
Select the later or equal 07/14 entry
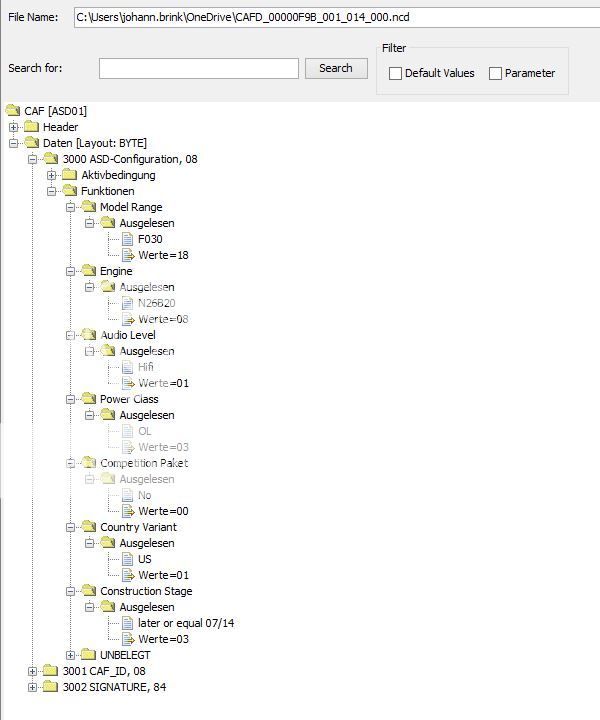pyautogui.click(x=186, y=623)
